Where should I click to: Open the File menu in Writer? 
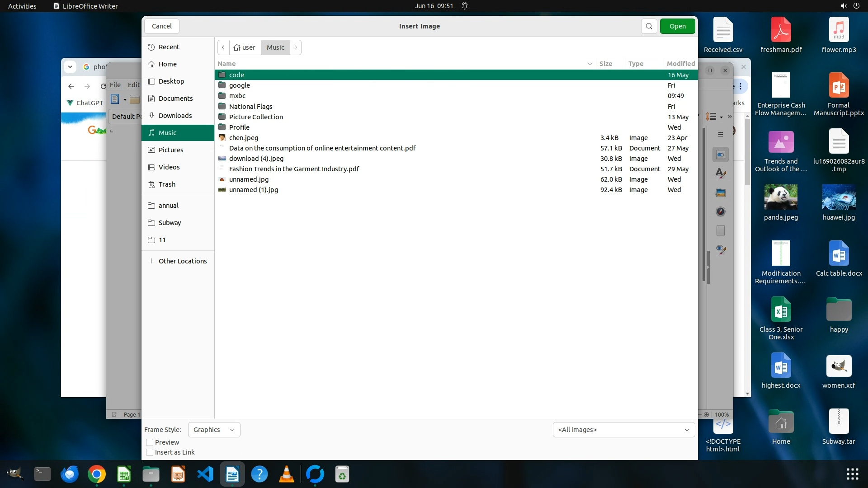[x=115, y=85]
